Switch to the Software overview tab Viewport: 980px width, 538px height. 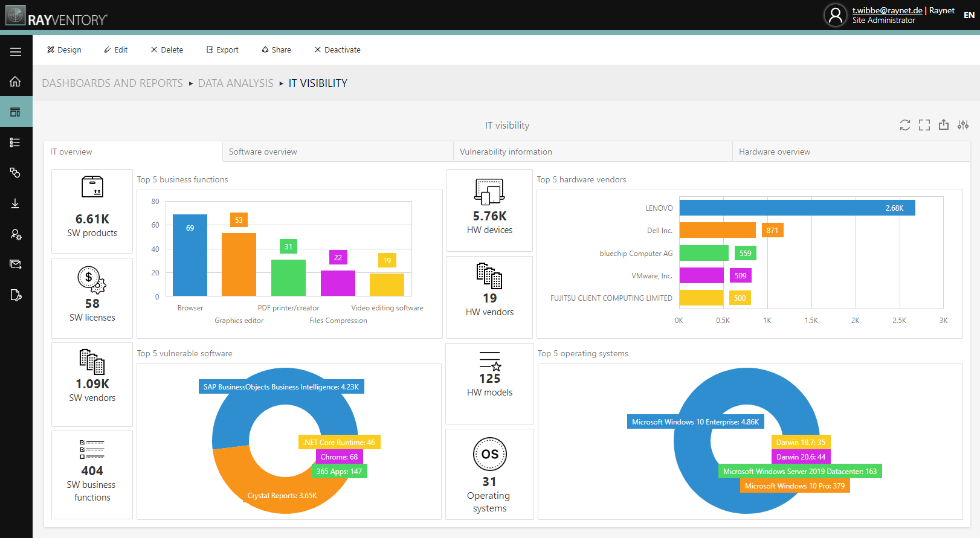click(x=338, y=152)
